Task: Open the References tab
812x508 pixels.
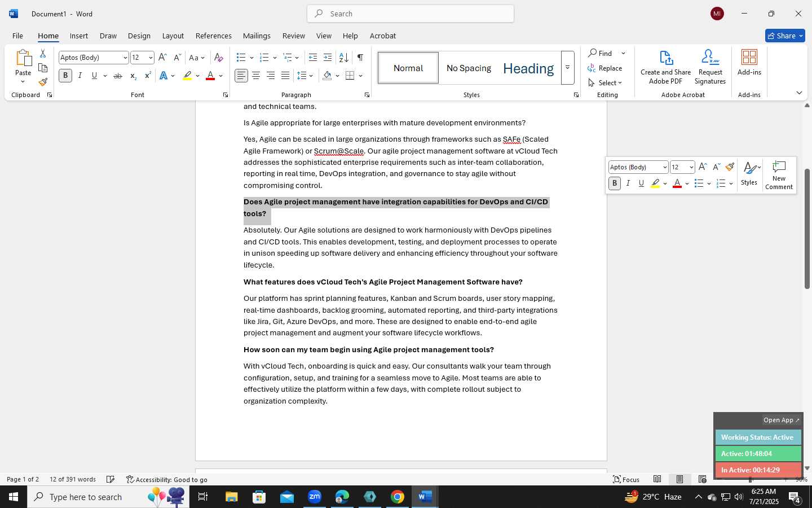Action: click(213, 36)
